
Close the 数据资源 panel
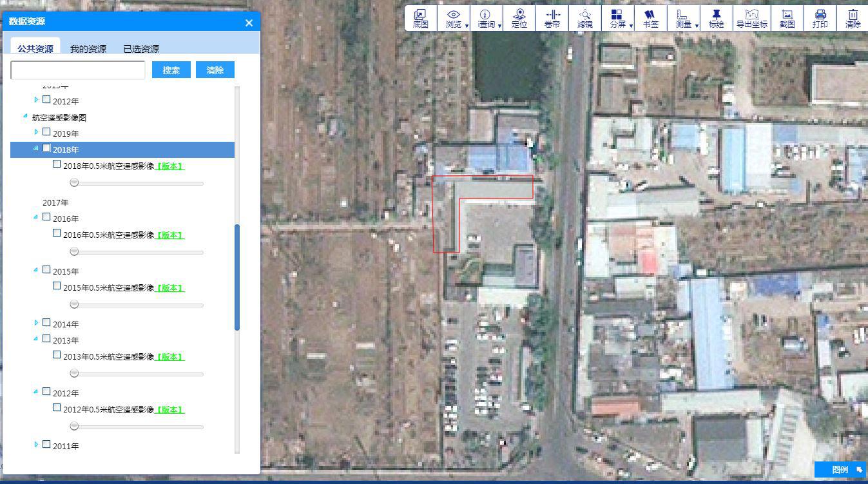pyautogui.click(x=249, y=23)
